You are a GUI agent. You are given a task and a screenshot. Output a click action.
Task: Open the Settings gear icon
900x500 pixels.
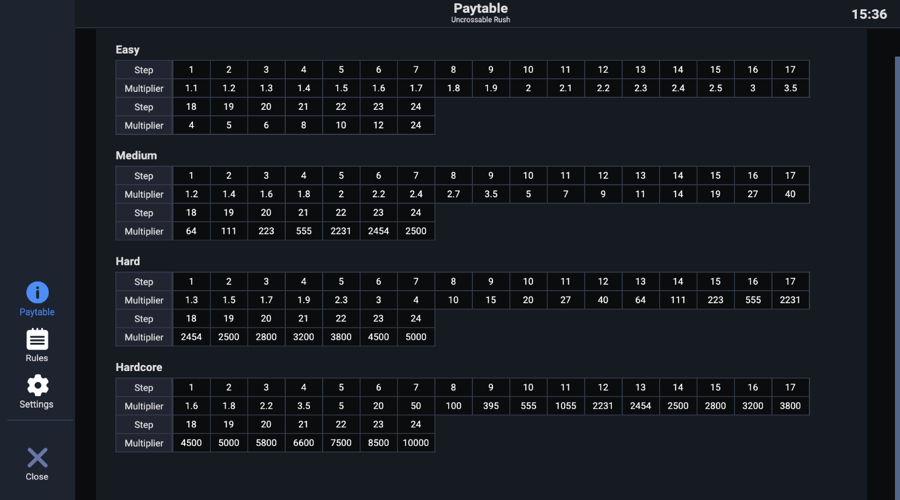tap(37, 385)
